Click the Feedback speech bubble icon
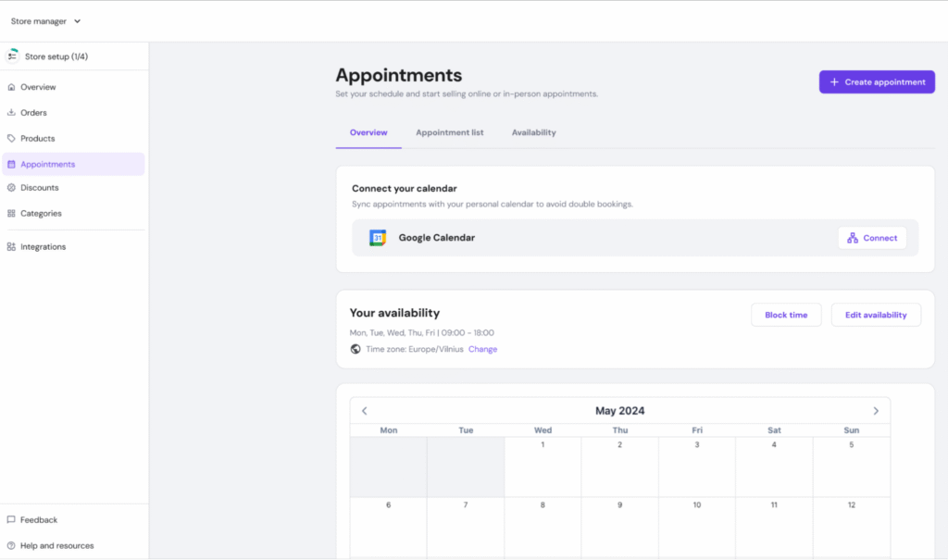The height and width of the screenshot is (560, 948). click(x=11, y=520)
